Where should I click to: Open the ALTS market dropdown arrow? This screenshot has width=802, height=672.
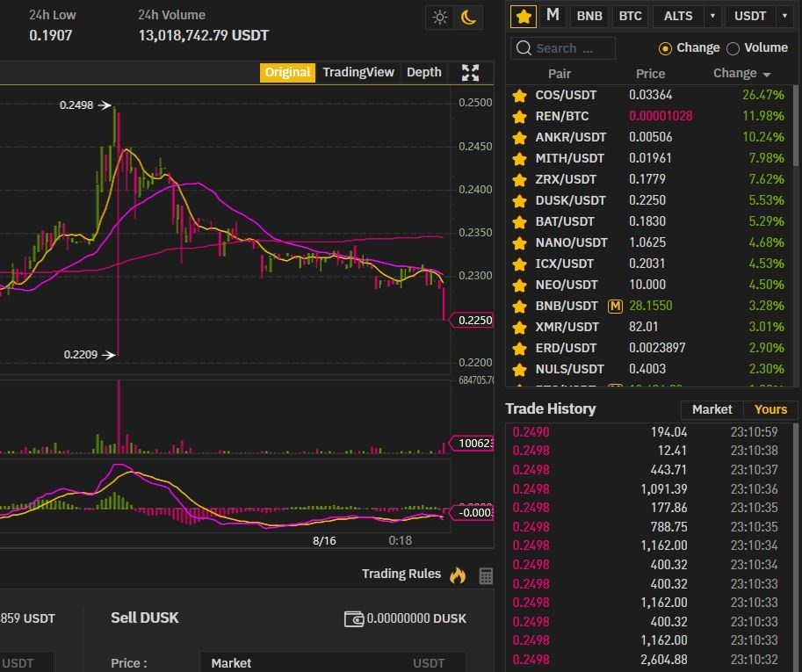coord(712,16)
